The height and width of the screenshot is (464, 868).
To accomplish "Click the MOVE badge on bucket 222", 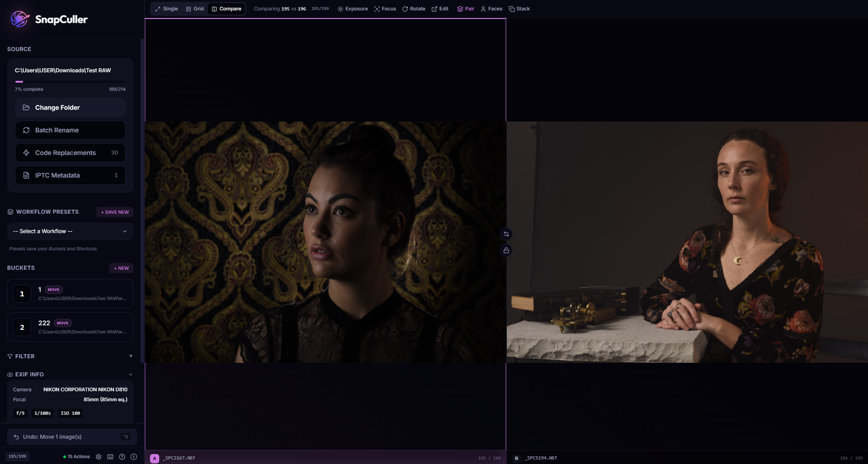I will tap(62, 323).
